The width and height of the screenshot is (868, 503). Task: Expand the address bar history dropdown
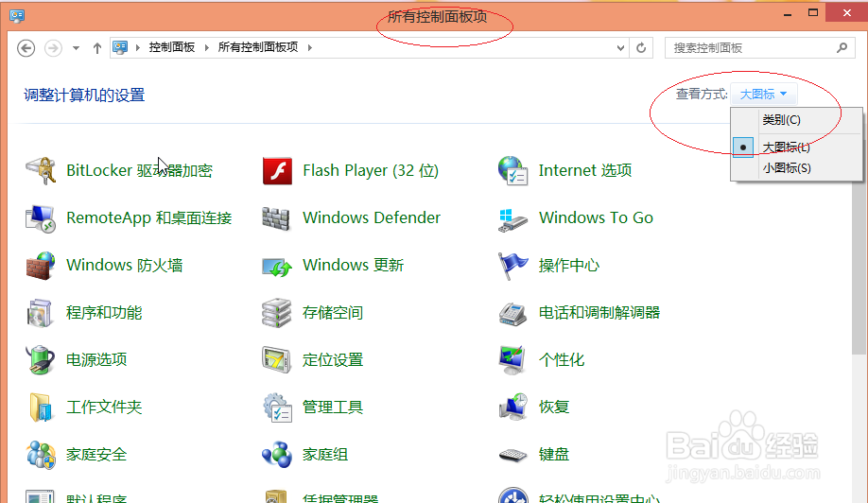click(620, 48)
